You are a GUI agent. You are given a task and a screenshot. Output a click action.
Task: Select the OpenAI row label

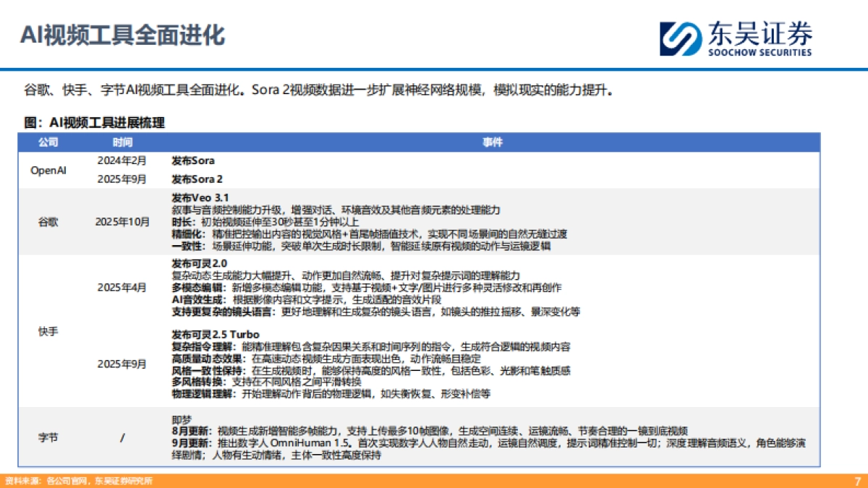pos(51,170)
